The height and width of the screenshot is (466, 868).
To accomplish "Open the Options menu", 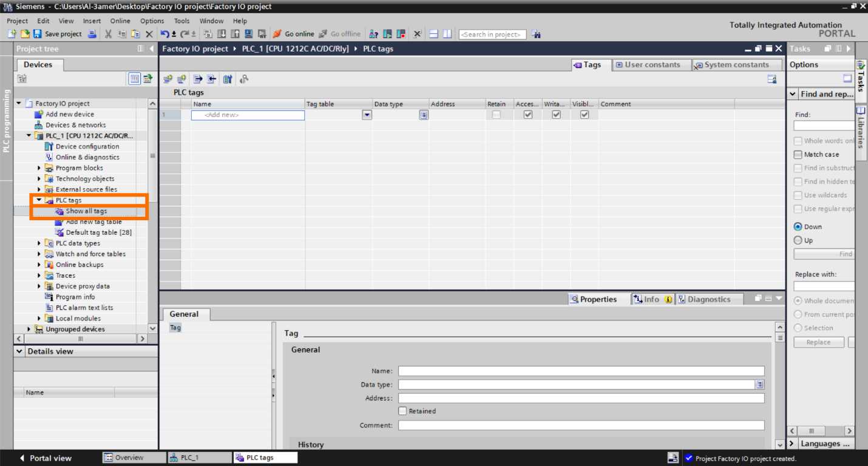I will (x=152, y=21).
